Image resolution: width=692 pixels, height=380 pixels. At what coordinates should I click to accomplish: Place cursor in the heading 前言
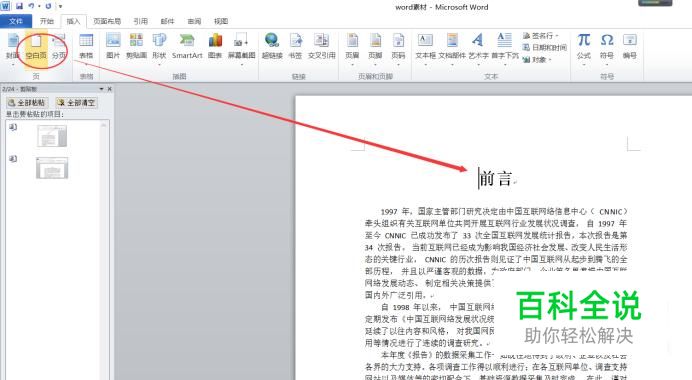496,178
